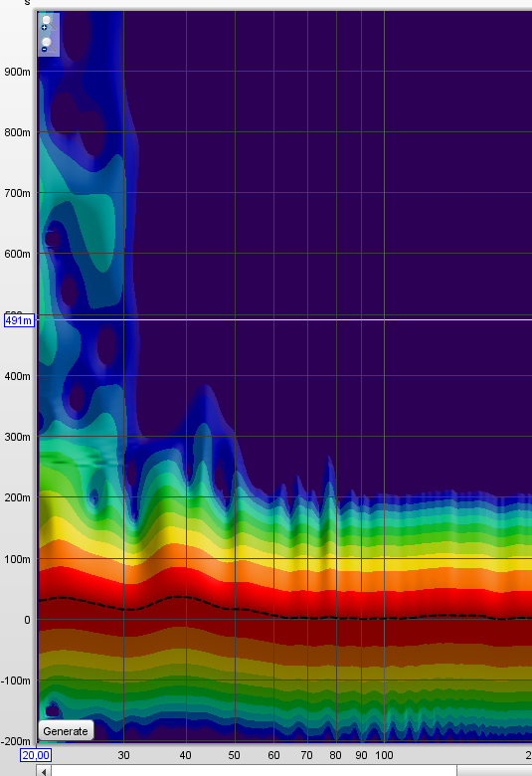The width and height of the screenshot is (532, 776).
Task: Click the 200m time axis label
Action: (x=17, y=497)
